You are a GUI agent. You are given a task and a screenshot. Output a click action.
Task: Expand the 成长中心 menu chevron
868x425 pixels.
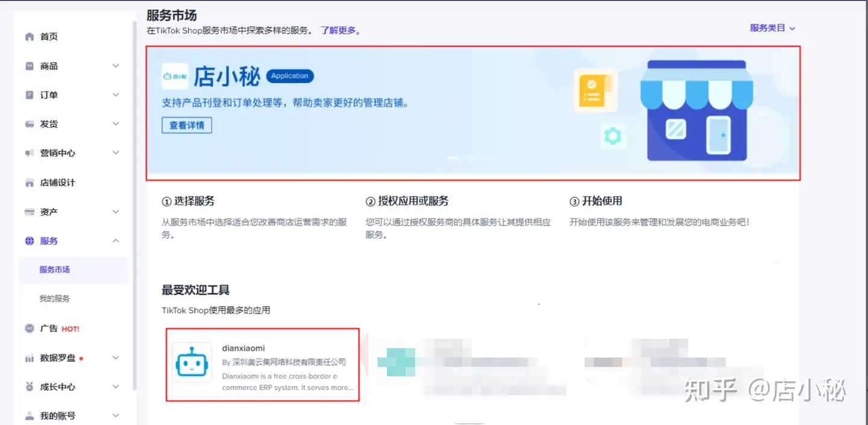pos(116,386)
